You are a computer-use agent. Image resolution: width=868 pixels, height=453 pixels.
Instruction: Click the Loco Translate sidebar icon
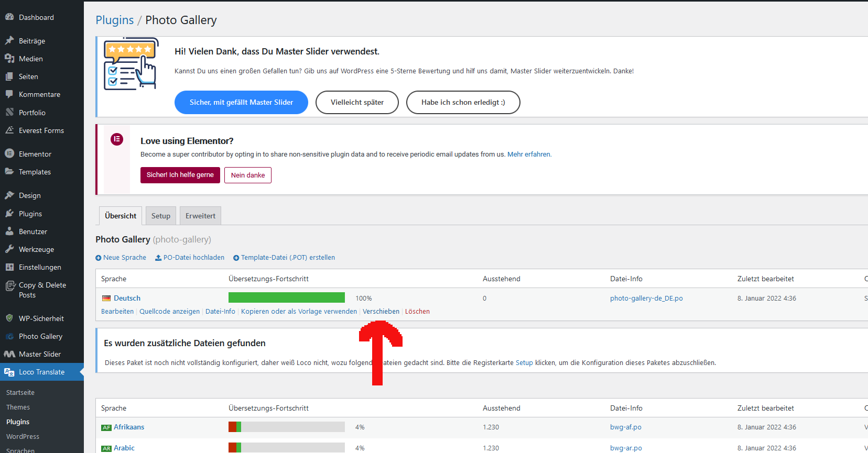(x=9, y=372)
